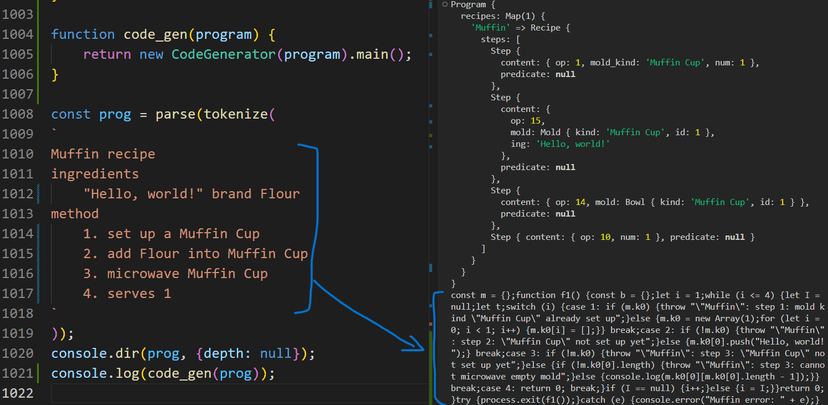
Task: Click the "Hello, world!" brand Flour line
Action: tap(191, 194)
